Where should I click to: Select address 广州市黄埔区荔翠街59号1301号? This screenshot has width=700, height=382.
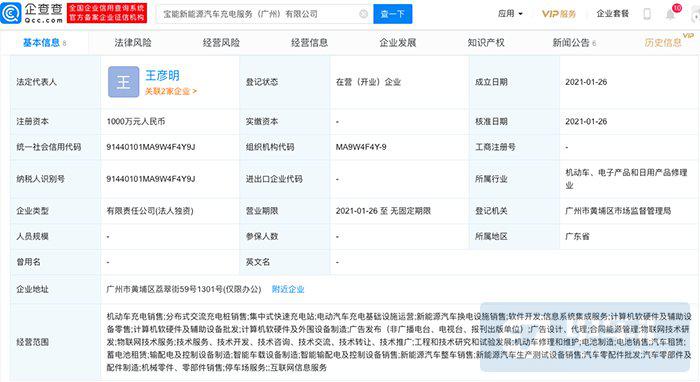coord(183,289)
